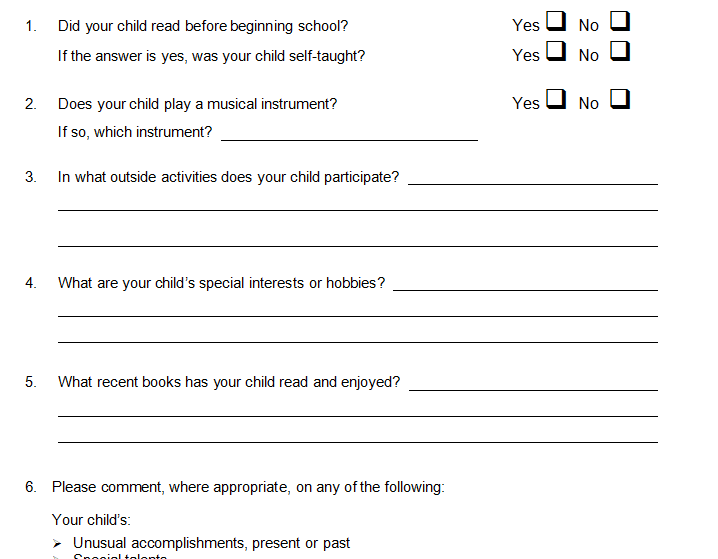Mark Yes for plays a musical instrument
718x559 pixels.
(x=556, y=99)
